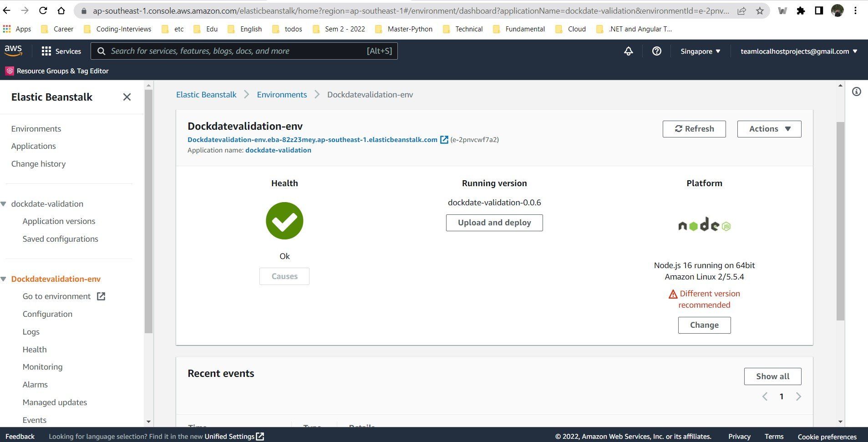Open the Dockdatevalidation-env elasticbeanstalk.com URL
Image resolution: width=868 pixels, height=442 pixels.
point(312,140)
